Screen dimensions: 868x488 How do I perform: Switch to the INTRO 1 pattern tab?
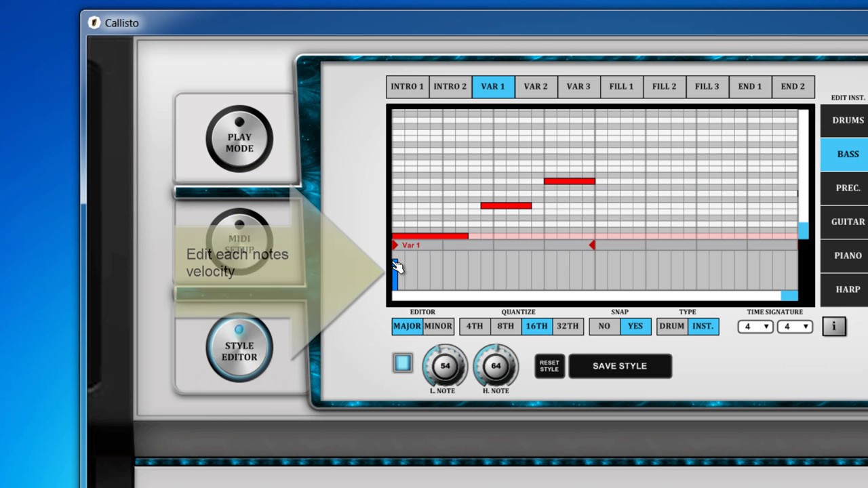pyautogui.click(x=408, y=87)
